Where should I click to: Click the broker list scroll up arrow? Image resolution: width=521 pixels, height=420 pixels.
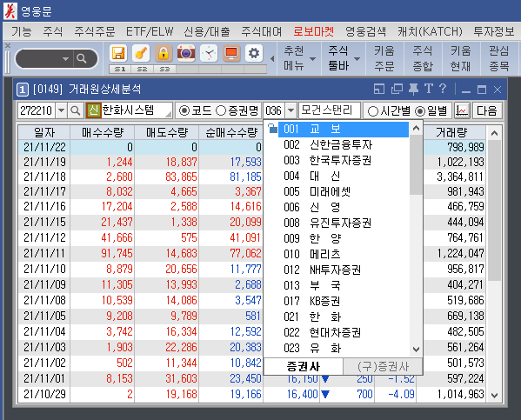pyautogui.click(x=416, y=128)
